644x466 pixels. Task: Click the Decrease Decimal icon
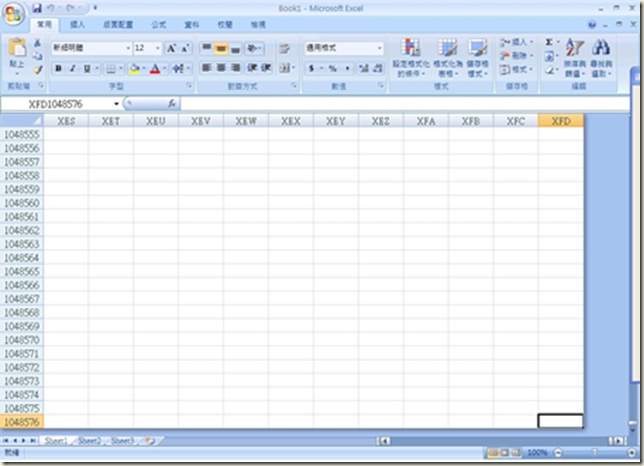coord(378,68)
